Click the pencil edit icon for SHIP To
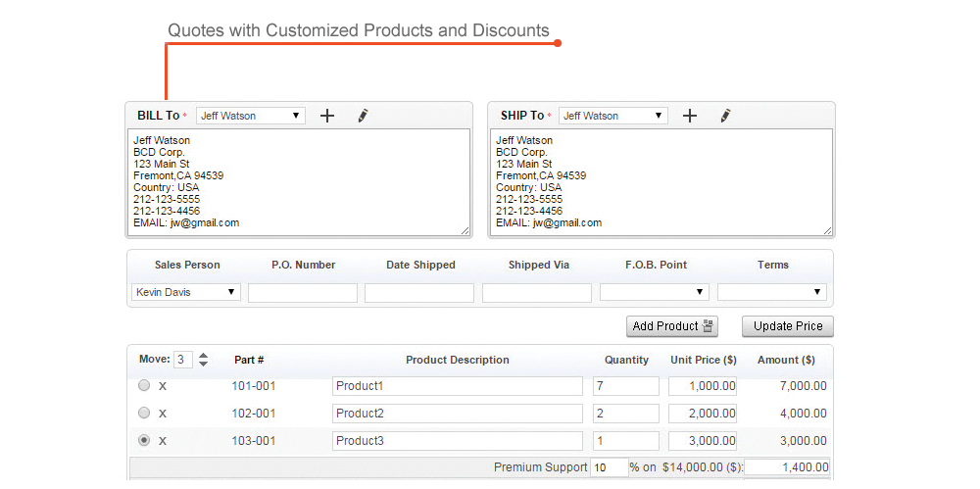The width and height of the screenshot is (980, 489). click(x=725, y=116)
